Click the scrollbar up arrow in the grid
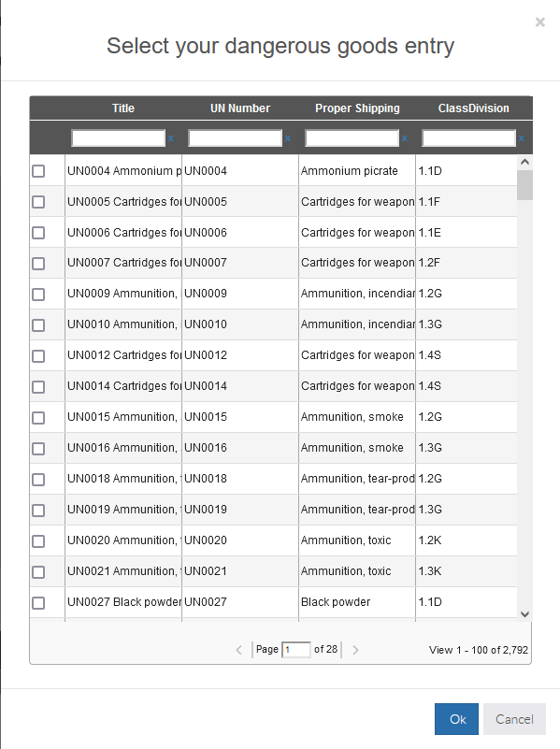 (524, 163)
